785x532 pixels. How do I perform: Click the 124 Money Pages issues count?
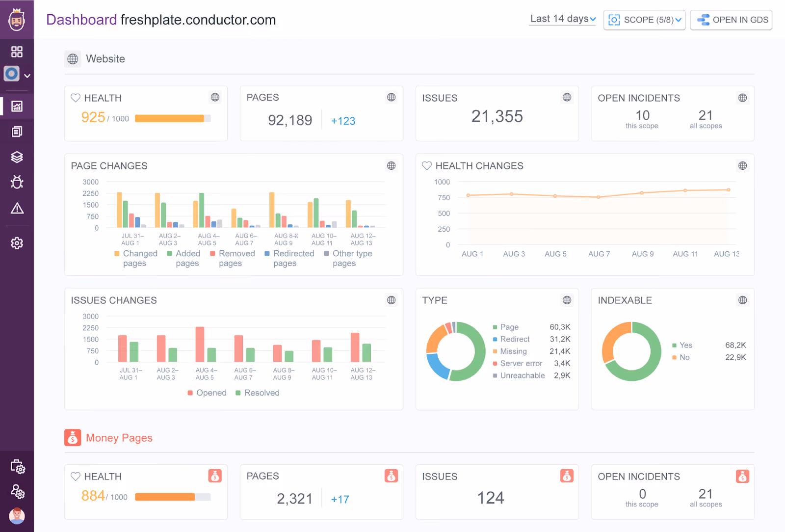(491, 498)
